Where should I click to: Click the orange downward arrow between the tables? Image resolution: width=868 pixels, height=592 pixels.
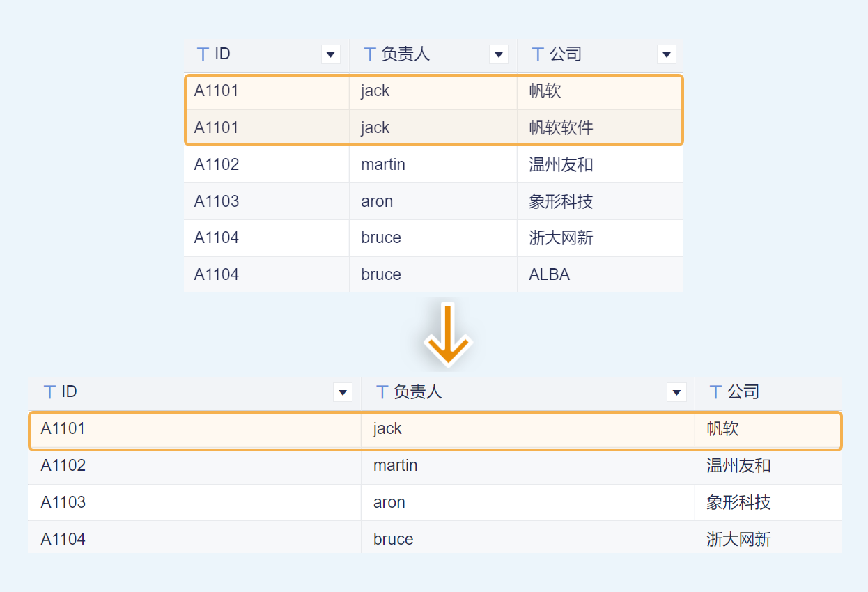click(448, 334)
